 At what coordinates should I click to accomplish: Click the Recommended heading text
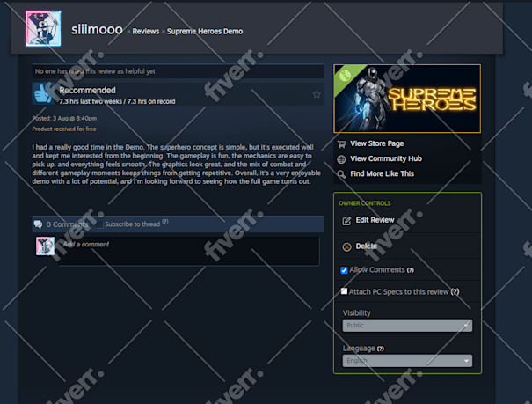(x=88, y=91)
